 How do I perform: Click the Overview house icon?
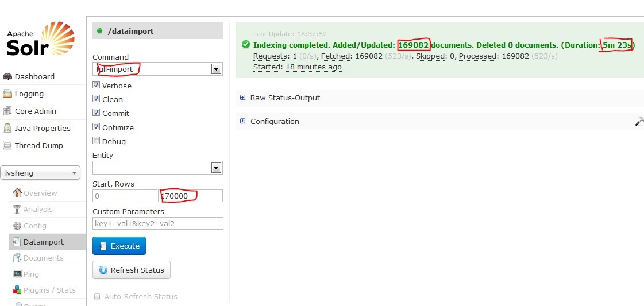[17, 193]
